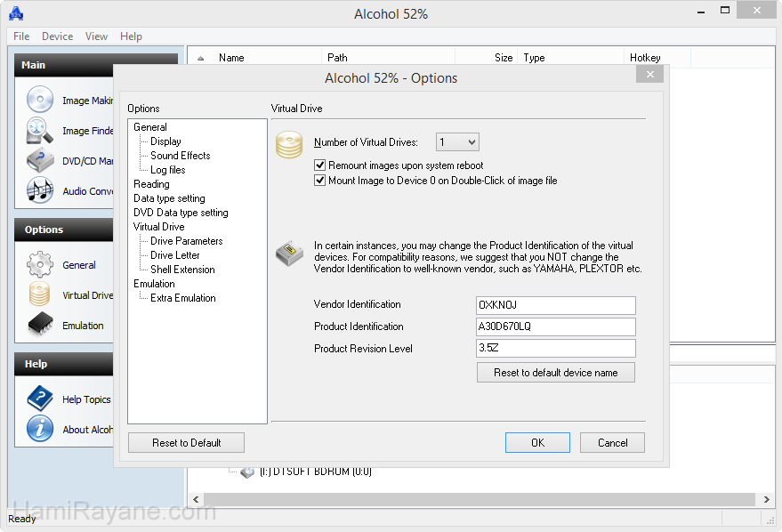Click the horizontal scrollbar left arrow
This screenshot has width=782, height=532.
tap(196, 499)
